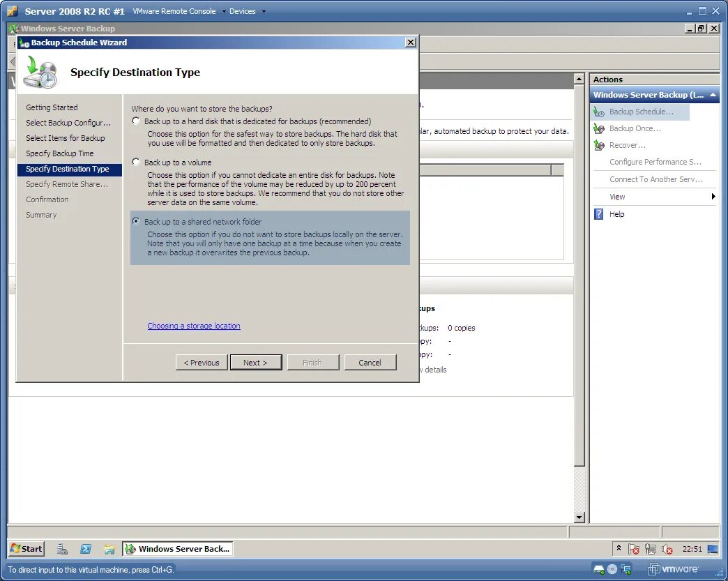
Task: Click the Help question mark icon
Action: [599, 214]
